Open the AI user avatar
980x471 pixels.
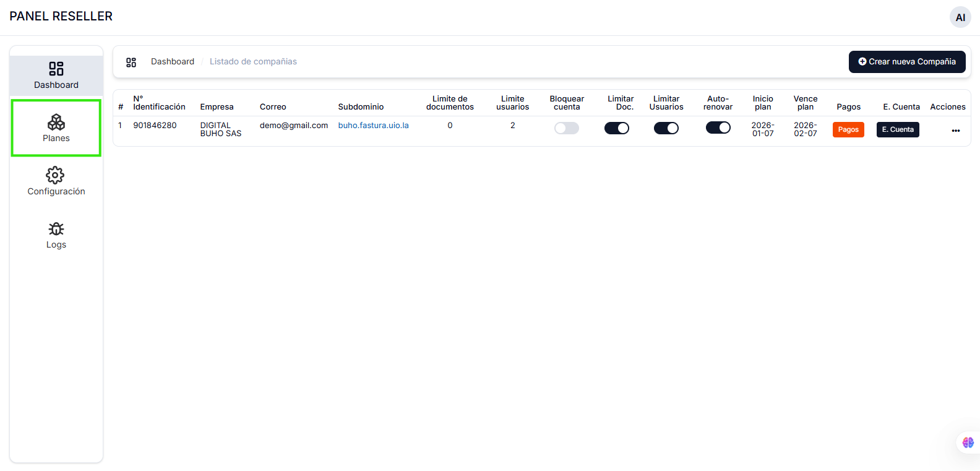960,17
